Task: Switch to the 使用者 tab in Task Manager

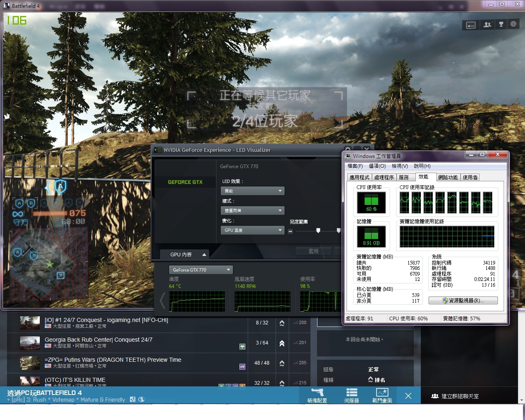Action: (x=470, y=178)
